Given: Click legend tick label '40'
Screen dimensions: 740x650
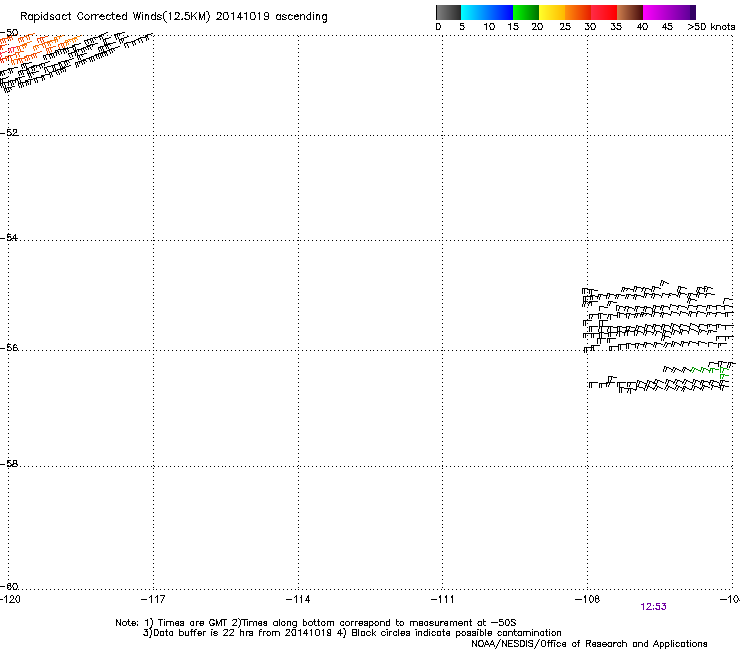Looking at the screenshot, I should [642, 27].
